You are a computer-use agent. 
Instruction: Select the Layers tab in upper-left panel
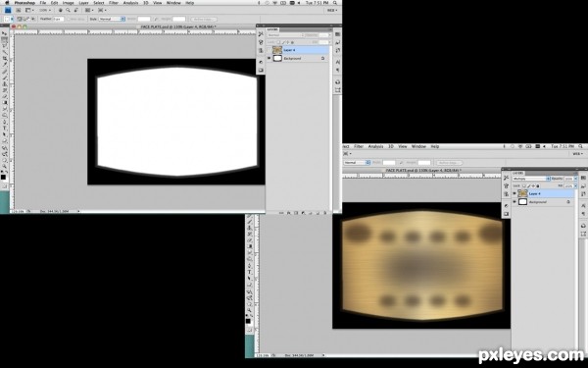click(x=272, y=29)
